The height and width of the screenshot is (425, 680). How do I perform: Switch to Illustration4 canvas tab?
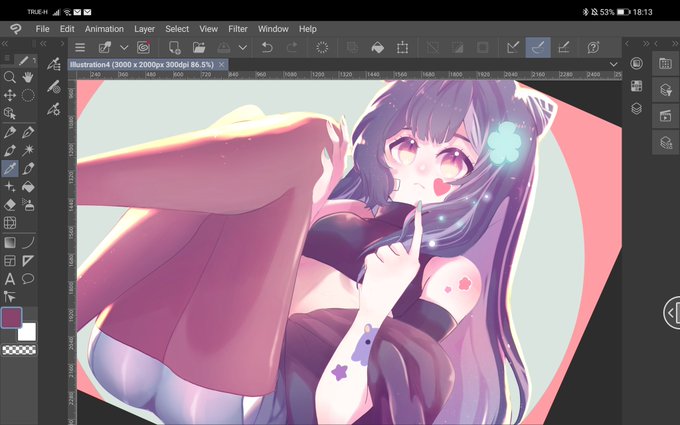(142, 65)
